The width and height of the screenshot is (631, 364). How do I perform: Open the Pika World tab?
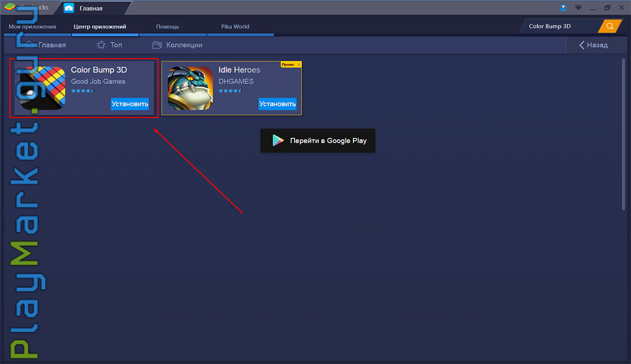[235, 27]
